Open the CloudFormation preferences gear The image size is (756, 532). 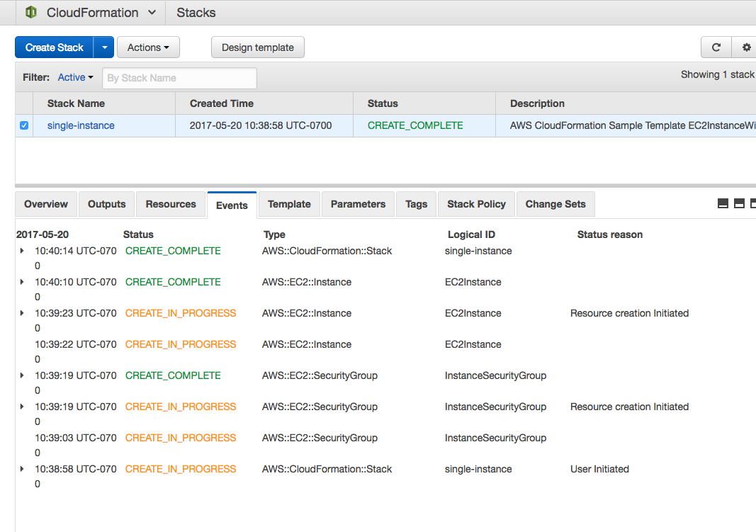745,47
